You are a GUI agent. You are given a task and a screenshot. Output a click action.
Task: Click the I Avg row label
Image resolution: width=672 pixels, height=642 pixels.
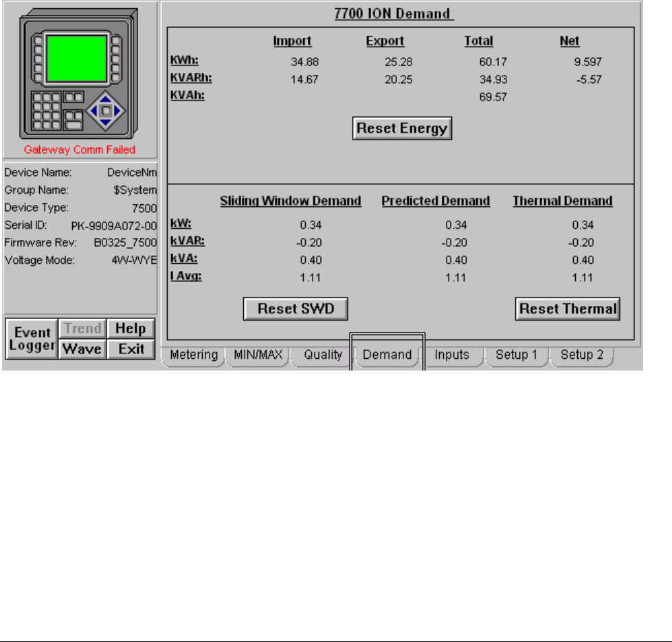pyautogui.click(x=186, y=276)
